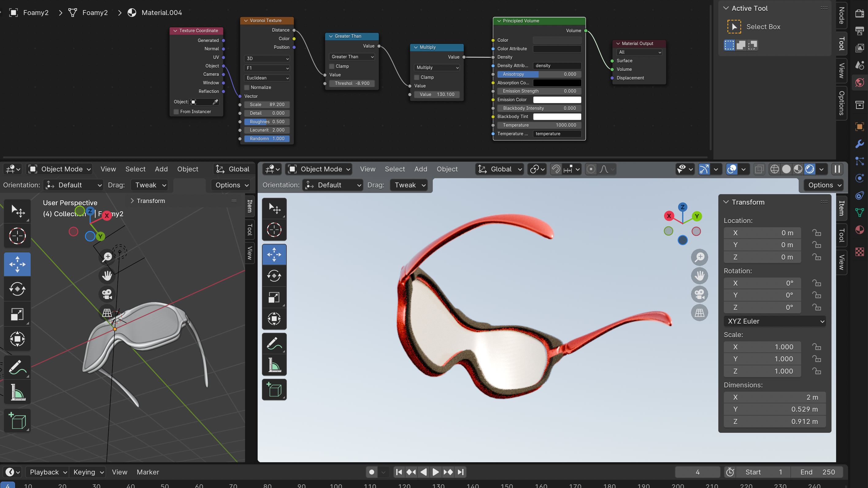Toggle X-ray in right viewport header

point(759,169)
